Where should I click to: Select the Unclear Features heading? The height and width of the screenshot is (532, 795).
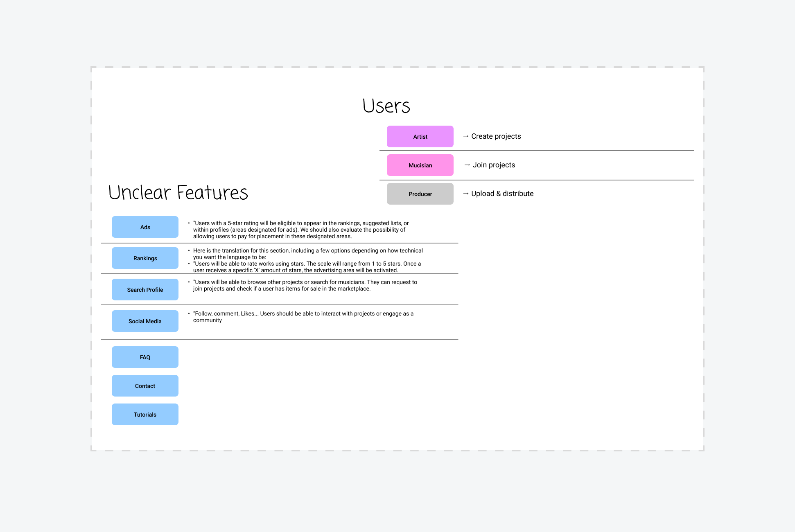(178, 193)
